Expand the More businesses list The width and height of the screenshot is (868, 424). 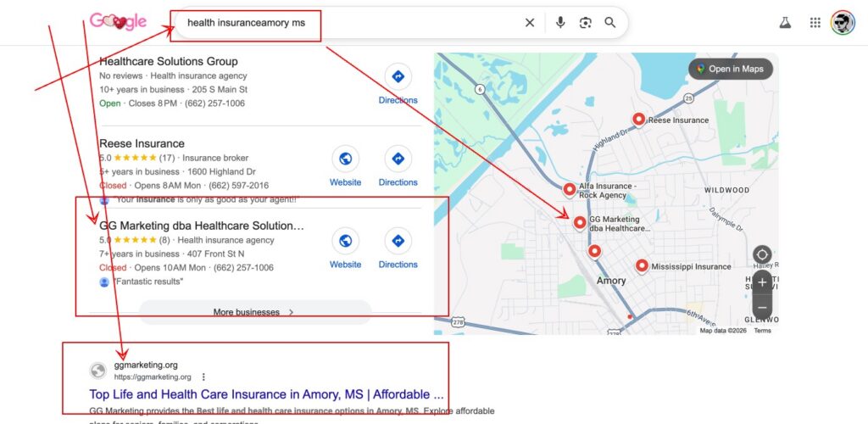click(254, 312)
